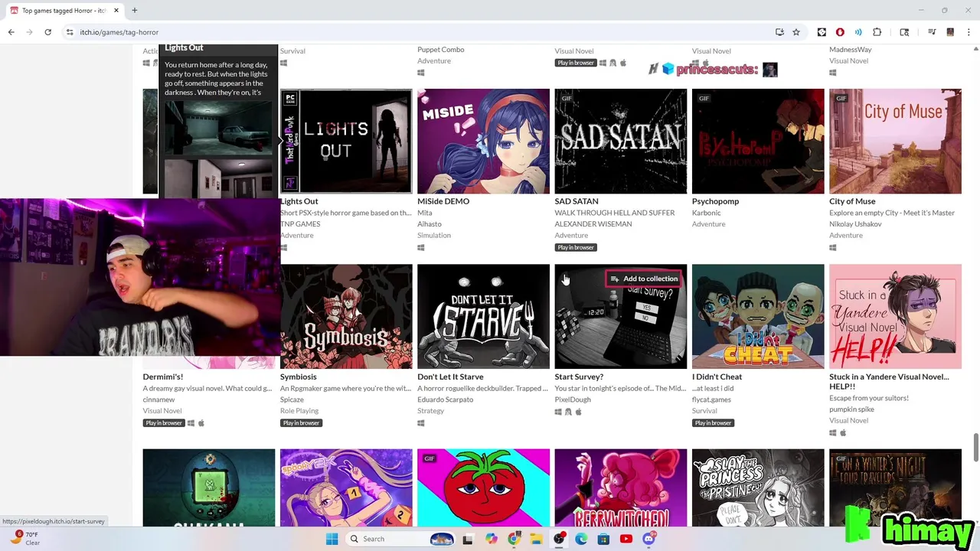Click the City of Muse title link
Screen dimensions: 980x551
(x=852, y=201)
